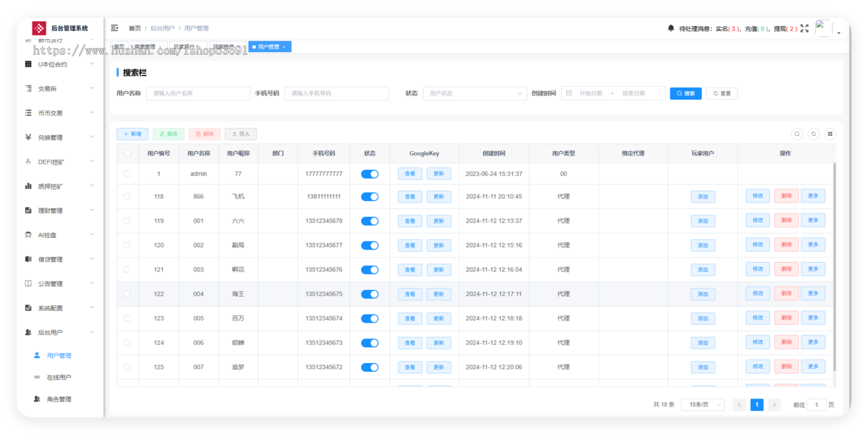Click 更多 for user 003

point(812,268)
